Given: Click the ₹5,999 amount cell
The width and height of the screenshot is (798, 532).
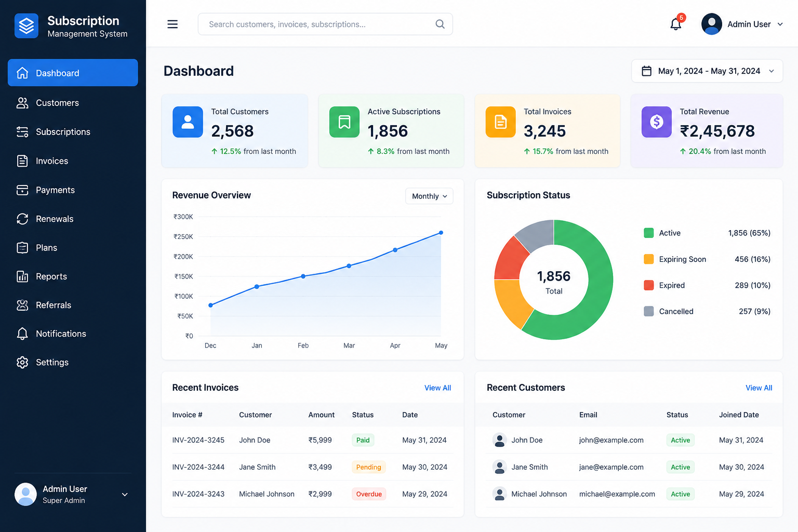Looking at the screenshot, I should [x=320, y=440].
